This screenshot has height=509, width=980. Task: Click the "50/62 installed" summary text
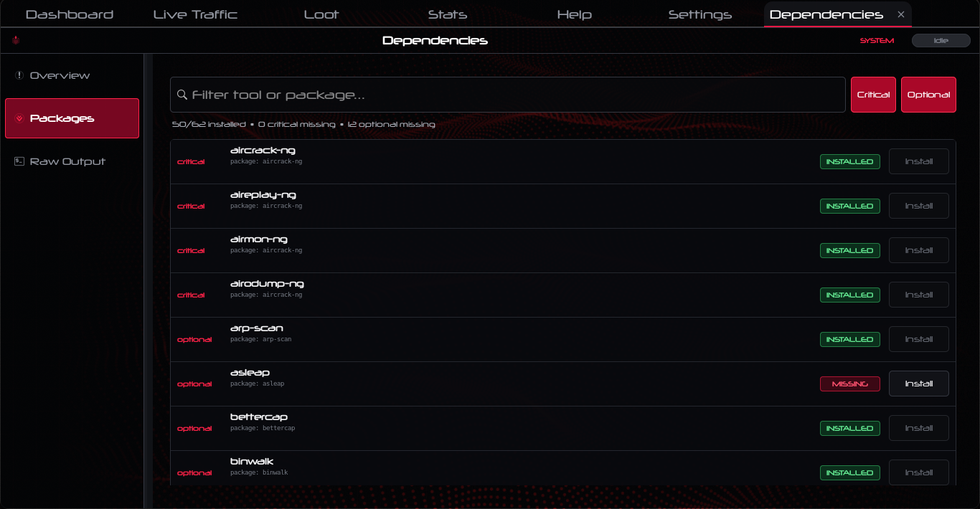pyautogui.click(x=209, y=125)
